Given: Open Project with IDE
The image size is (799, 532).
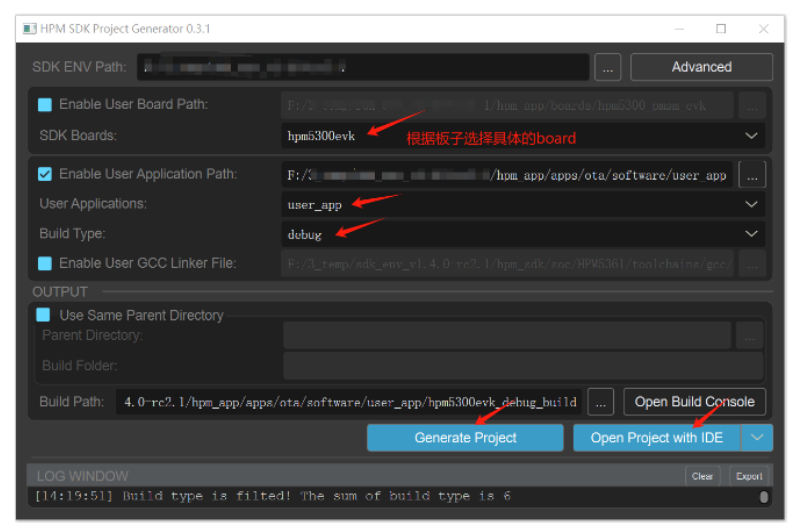Looking at the screenshot, I should point(657,438).
